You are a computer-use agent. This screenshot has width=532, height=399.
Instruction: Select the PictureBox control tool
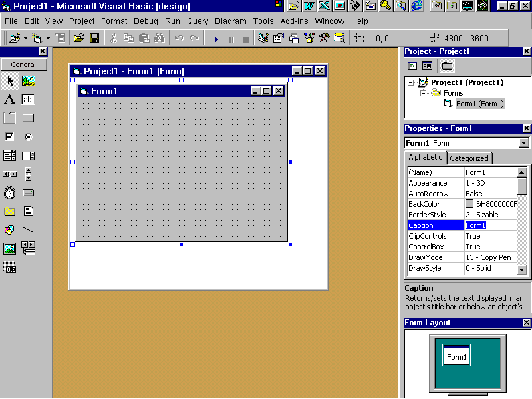coord(29,81)
